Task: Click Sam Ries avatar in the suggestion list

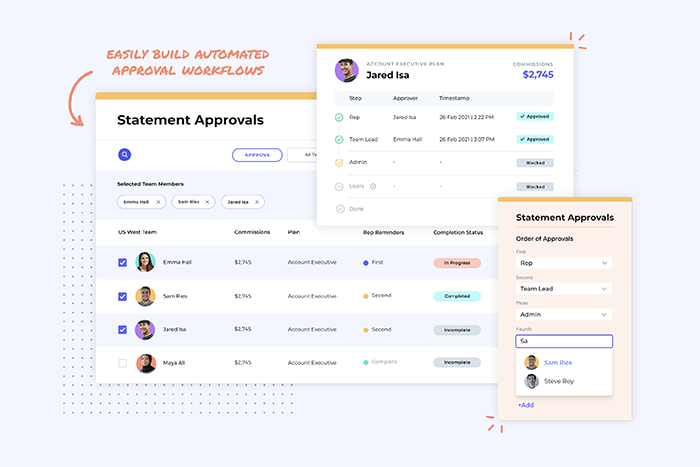Action: (531, 362)
